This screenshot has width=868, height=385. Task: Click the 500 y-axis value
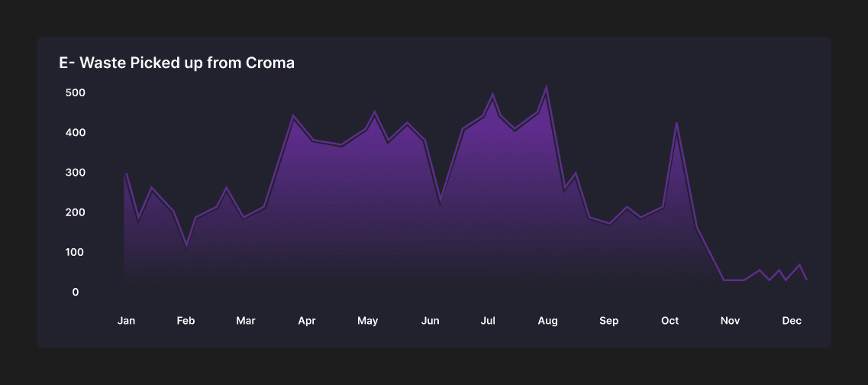click(76, 92)
